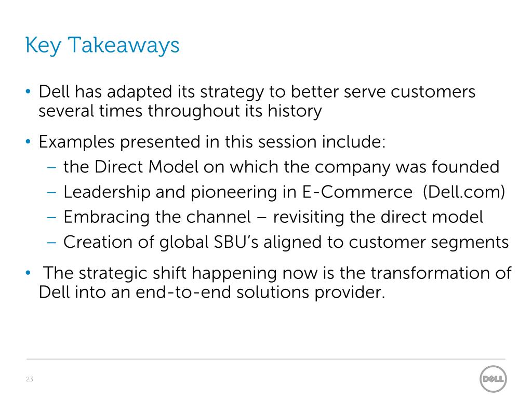The width and height of the screenshot is (532, 399).
Task: Click the 'Dell into an end-to-end solutions provider' line
Action: pos(212,292)
